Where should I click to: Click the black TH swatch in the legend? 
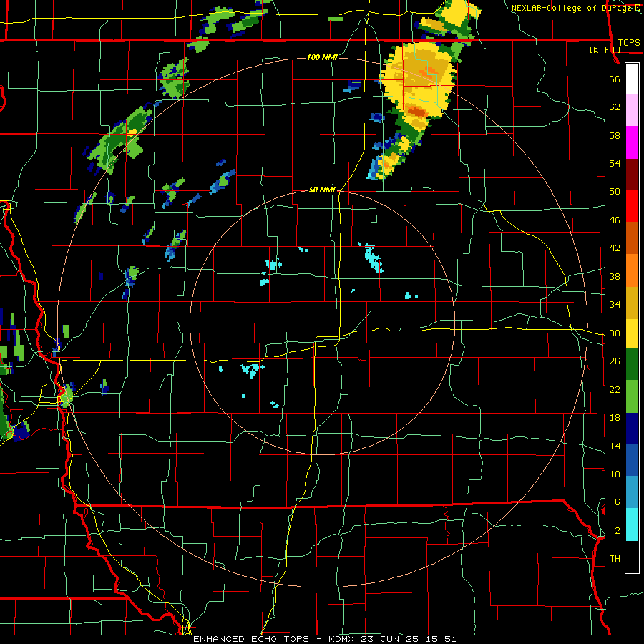point(632,557)
